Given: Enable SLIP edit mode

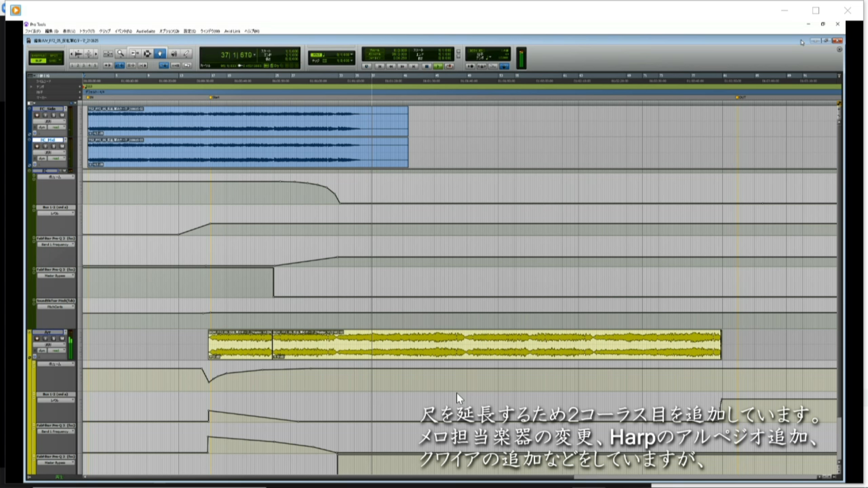Looking at the screenshot, I should (x=38, y=61).
